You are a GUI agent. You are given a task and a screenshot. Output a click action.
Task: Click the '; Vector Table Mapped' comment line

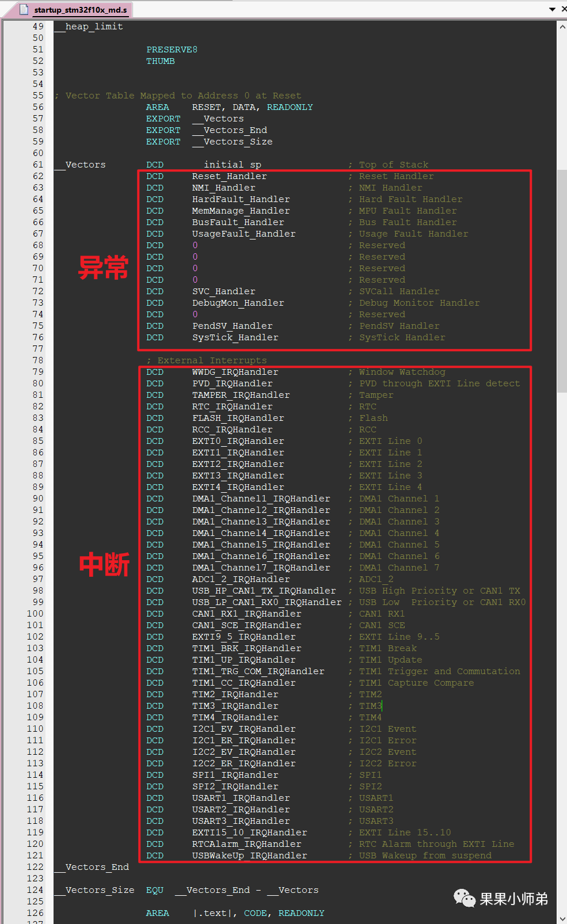178,96
